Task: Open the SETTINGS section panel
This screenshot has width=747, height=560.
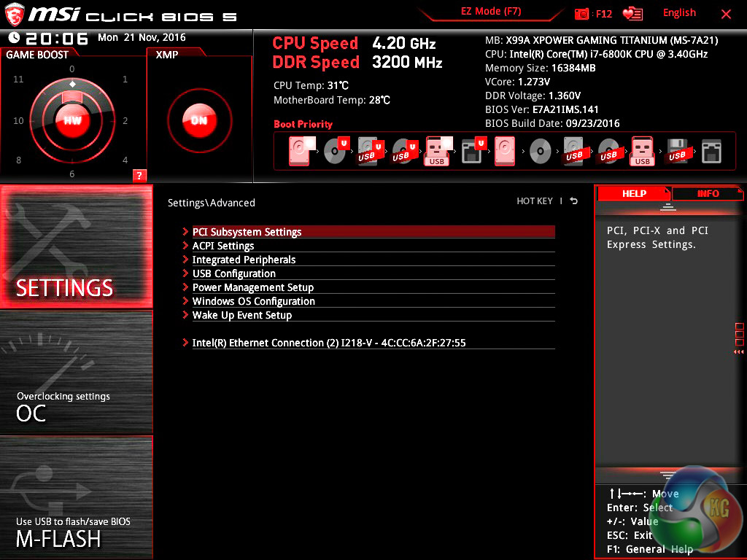Action: 76,246
